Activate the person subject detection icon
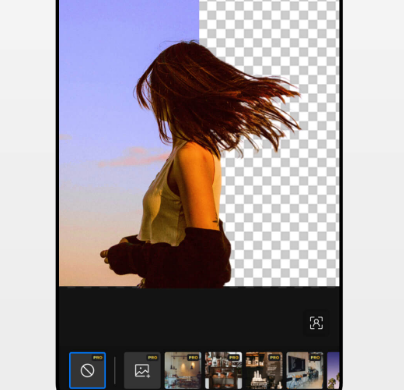This screenshot has width=404, height=390. pyautogui.click(x=316, y=323)
